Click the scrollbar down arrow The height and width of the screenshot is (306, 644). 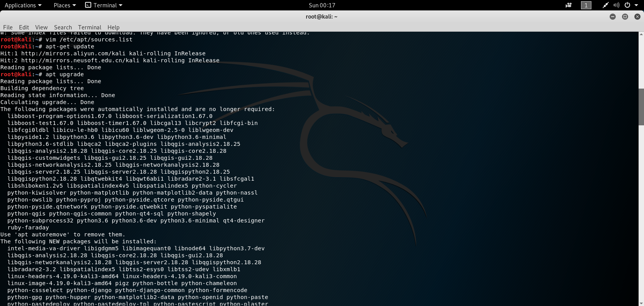(x=641, y=303)
